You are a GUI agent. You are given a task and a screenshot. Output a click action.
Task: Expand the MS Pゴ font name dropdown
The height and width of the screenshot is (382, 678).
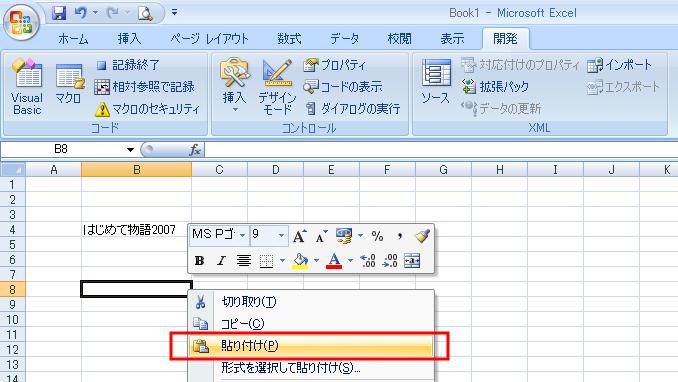[x=242, y=235]
